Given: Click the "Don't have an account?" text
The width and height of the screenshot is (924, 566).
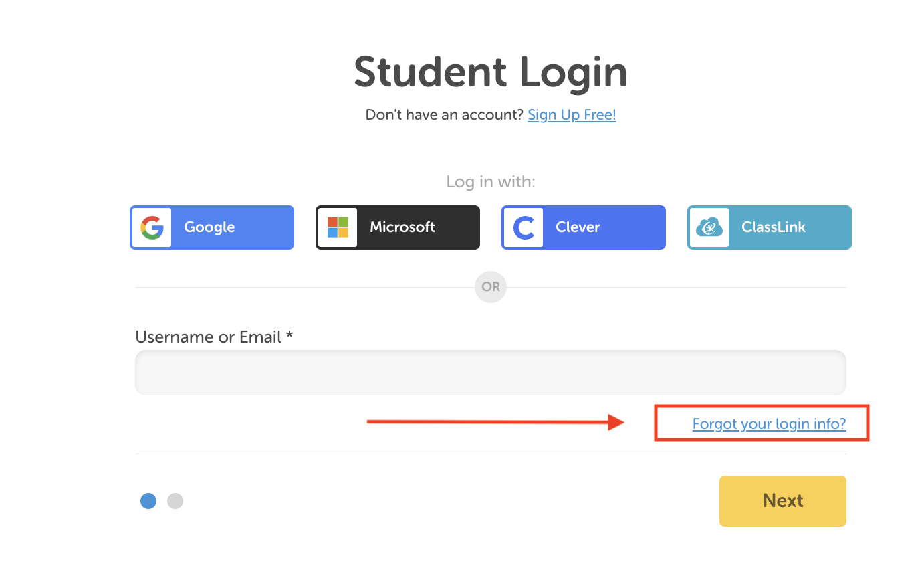Looking at the screenshot, I should click(x=444, y=115).
